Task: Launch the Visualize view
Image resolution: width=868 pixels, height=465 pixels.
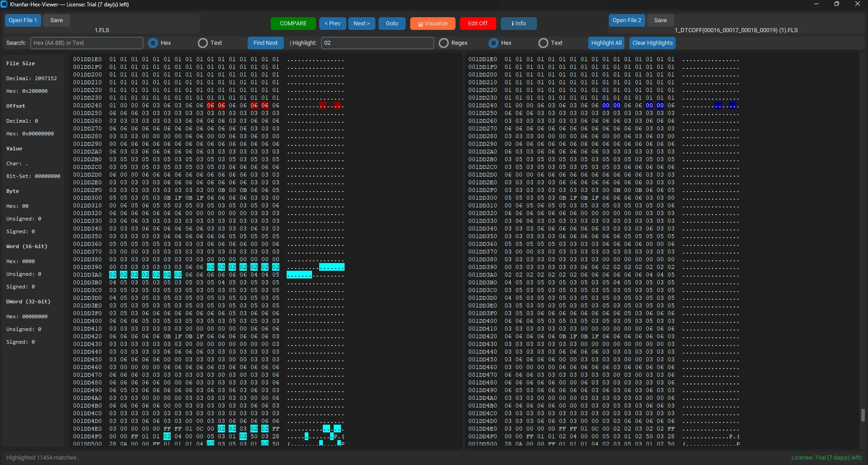Action: (432, 23)
